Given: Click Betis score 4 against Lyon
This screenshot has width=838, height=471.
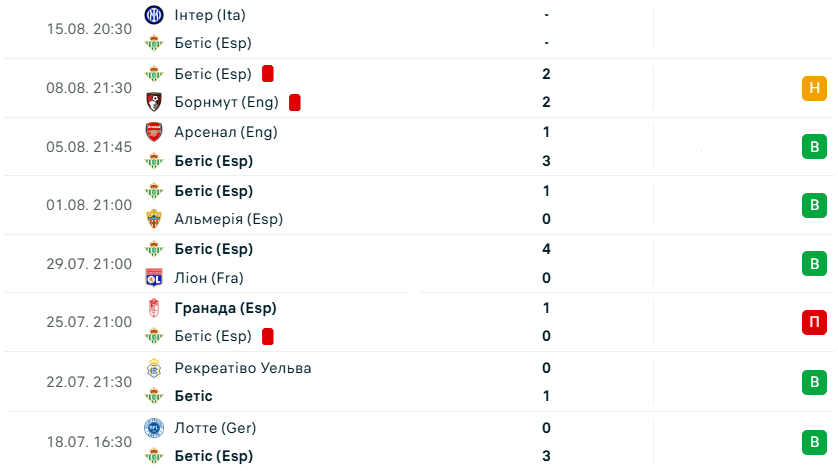Looking at the screenshot, I should (546, 249).
